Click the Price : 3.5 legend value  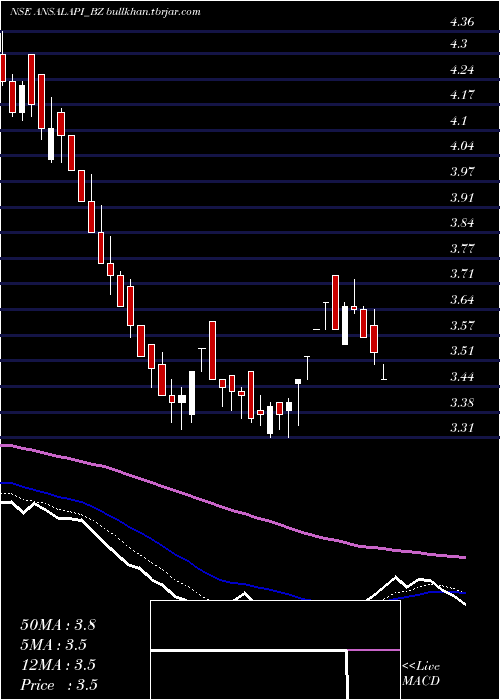tap(59, 685)
